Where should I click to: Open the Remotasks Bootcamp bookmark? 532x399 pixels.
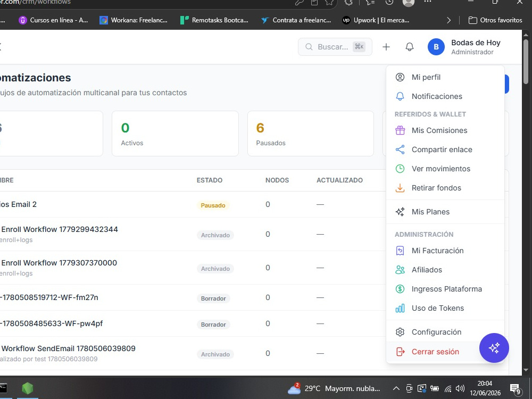(x=214, y=20)
